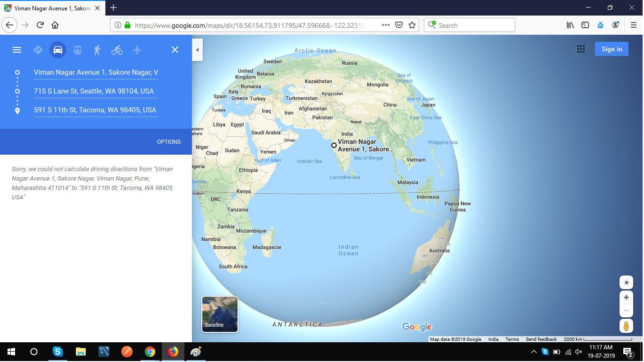Open the Windows Start menu

[x=11, y=352]
